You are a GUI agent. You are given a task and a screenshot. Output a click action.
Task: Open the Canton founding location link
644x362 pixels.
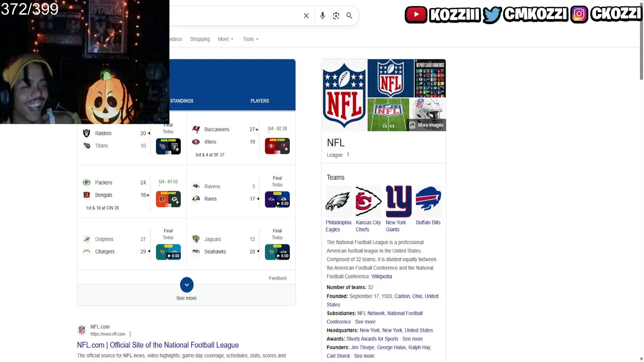pyautogui.click(x=402, y=296)
